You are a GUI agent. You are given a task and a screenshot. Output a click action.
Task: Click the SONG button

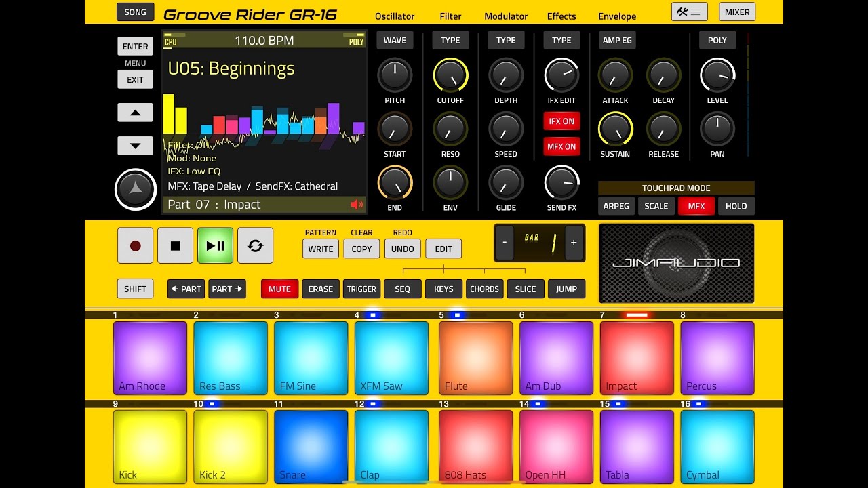point(135,12)
